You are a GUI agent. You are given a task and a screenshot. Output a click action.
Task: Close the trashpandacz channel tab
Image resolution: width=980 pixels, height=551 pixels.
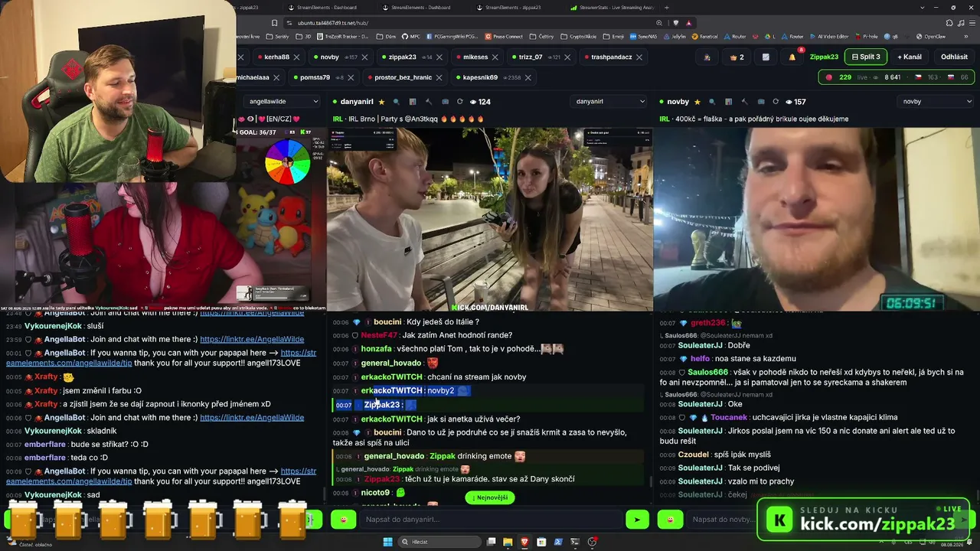coord(639,57)
